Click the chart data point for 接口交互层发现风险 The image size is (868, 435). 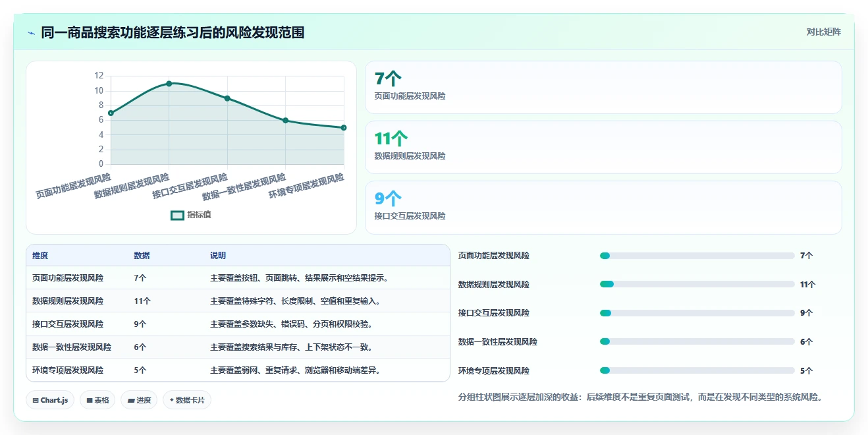tap(227, 98)
